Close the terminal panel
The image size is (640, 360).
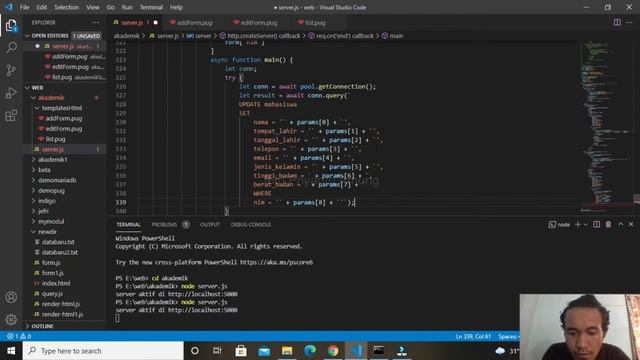[631, 224]
